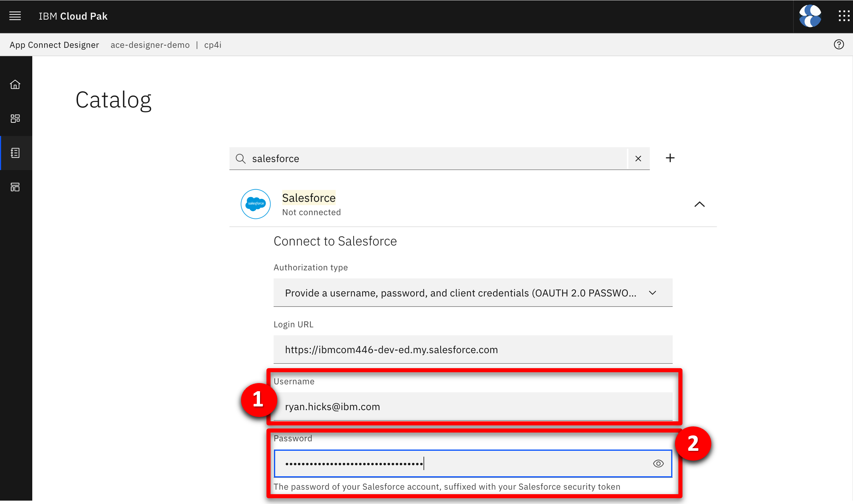Open the hamburger navigation menu
The image size is (853, 504).
(15, 16)
